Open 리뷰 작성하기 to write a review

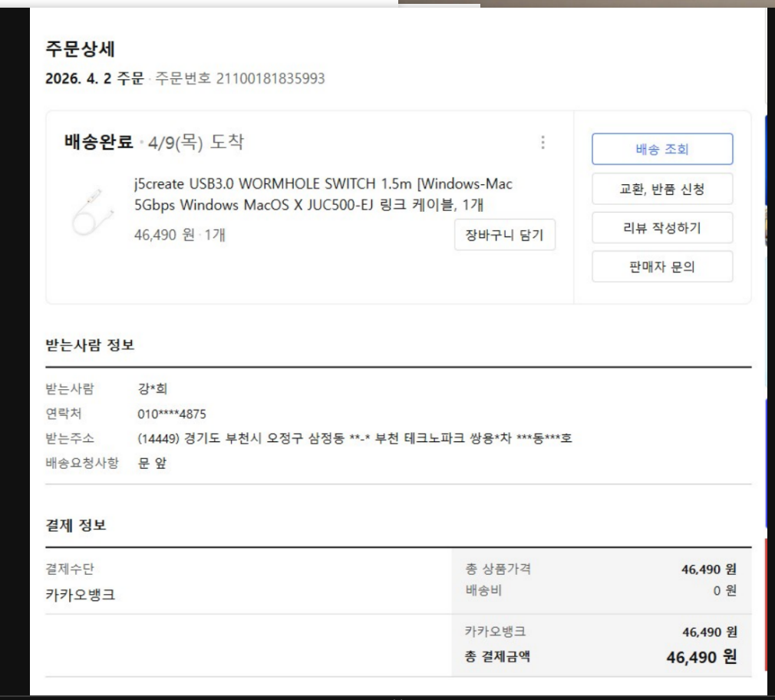(662, 228)
